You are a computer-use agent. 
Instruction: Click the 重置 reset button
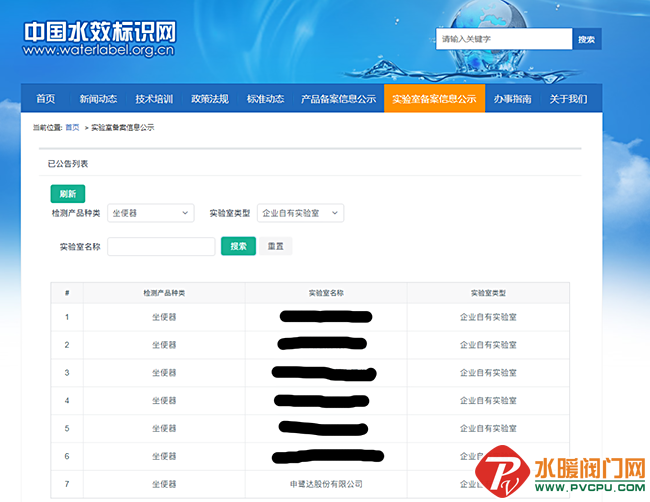pyautogui.click(x=276, y=246)
